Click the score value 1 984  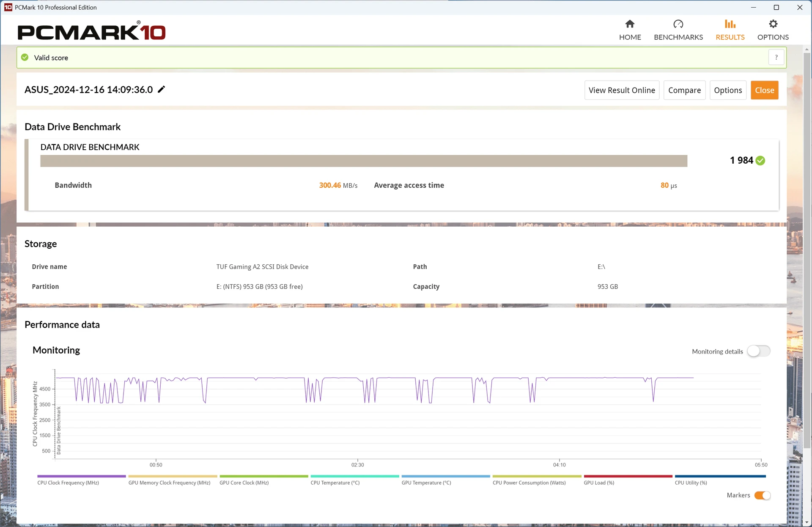pyautogui.click(x=741, y=160)
